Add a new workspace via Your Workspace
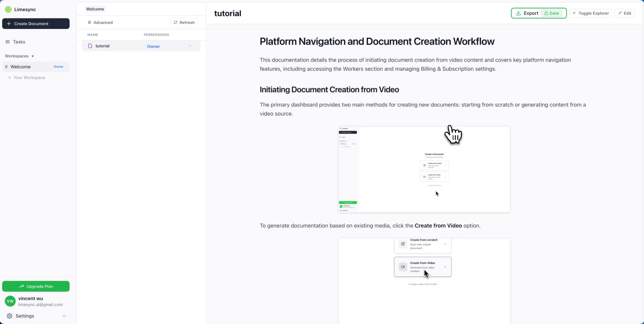The width and height of the screenshot is (644, 324). (x=29, y=77)
